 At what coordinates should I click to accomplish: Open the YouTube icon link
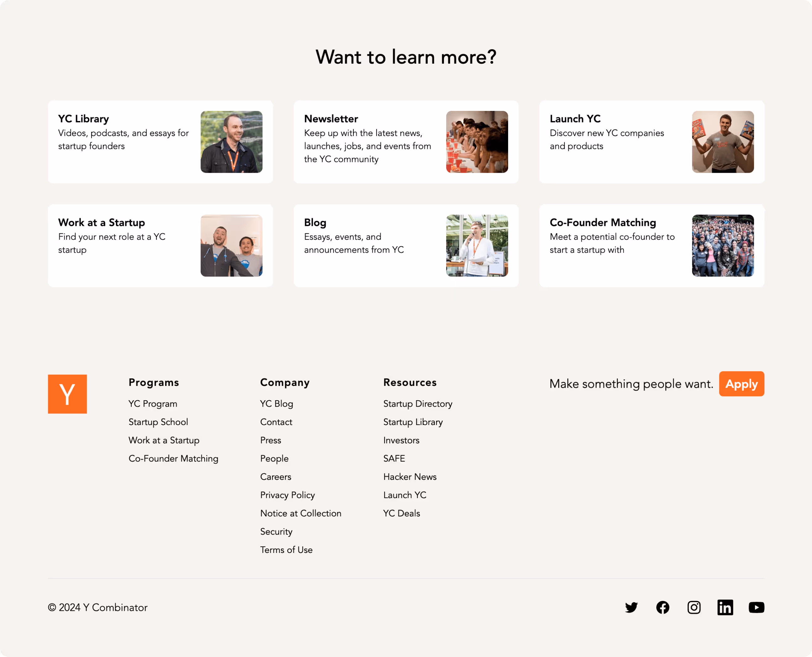click(x=757, y=607)
